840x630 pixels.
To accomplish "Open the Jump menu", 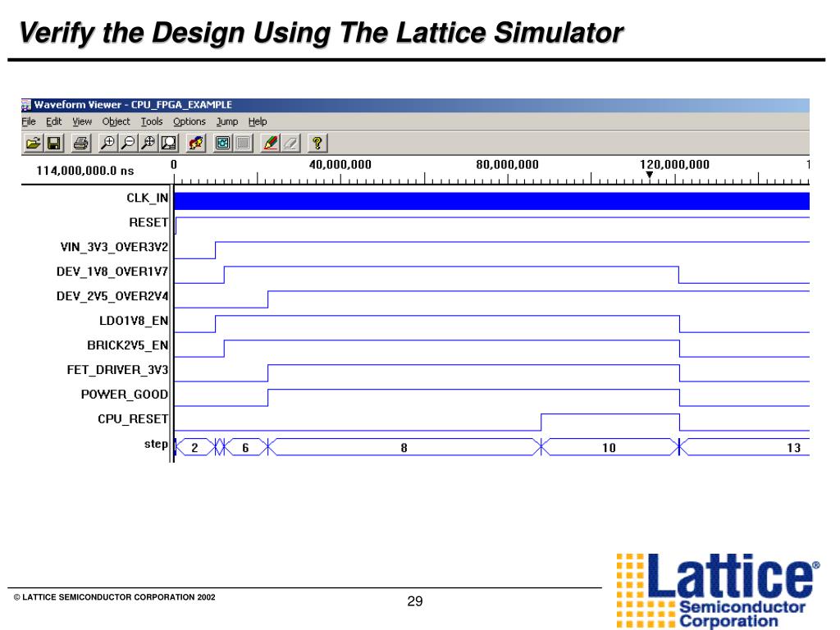I will 227,121.
